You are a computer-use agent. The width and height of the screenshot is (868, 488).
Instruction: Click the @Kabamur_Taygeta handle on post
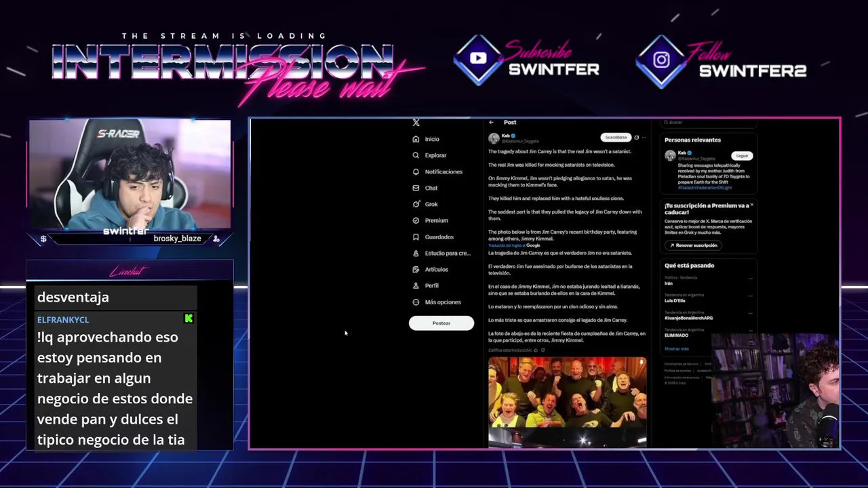point(520,142)
